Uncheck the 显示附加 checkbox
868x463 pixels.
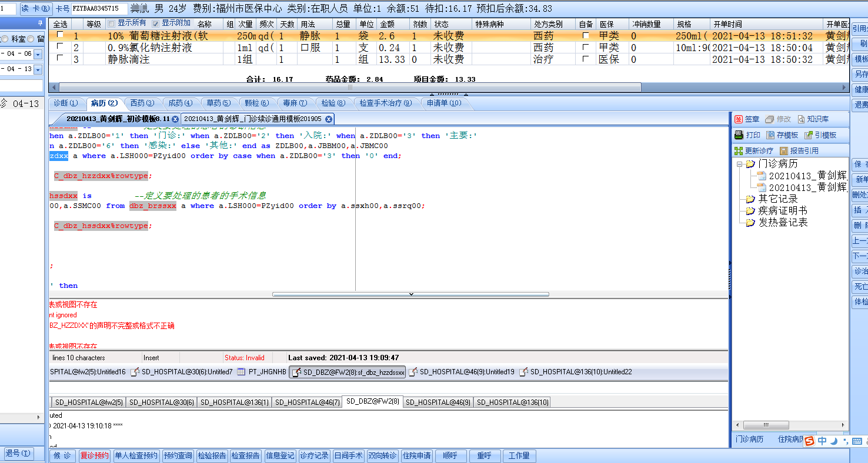pos(156,24)
